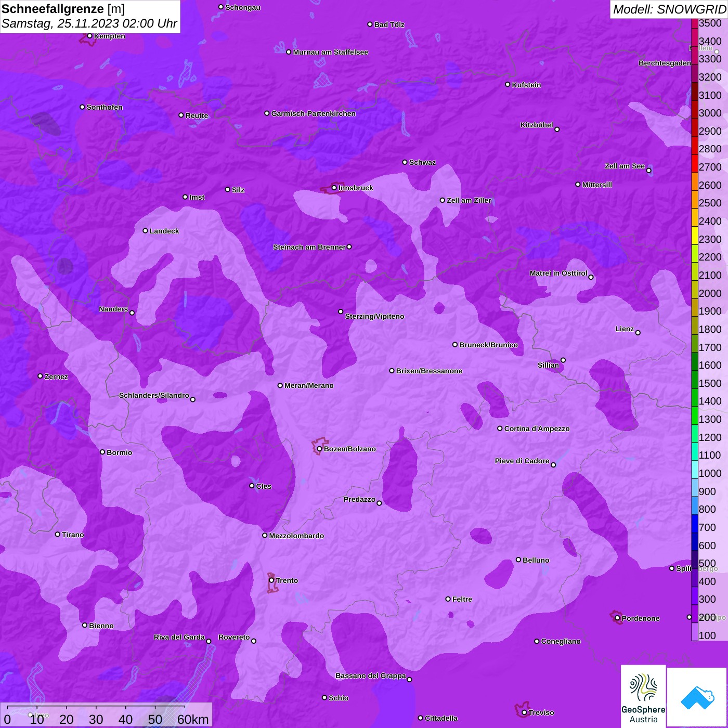Click the 2000 legend value

point(710,293)
